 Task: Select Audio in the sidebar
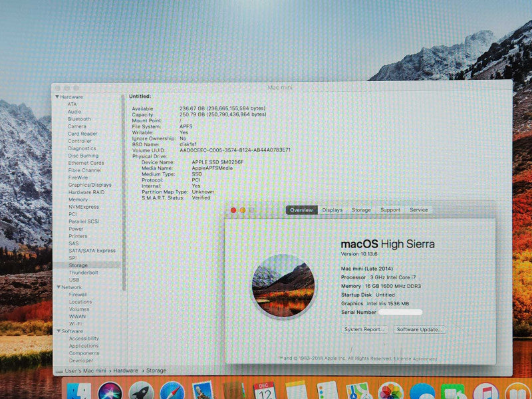pyautogui.click(x=74, y=112)
